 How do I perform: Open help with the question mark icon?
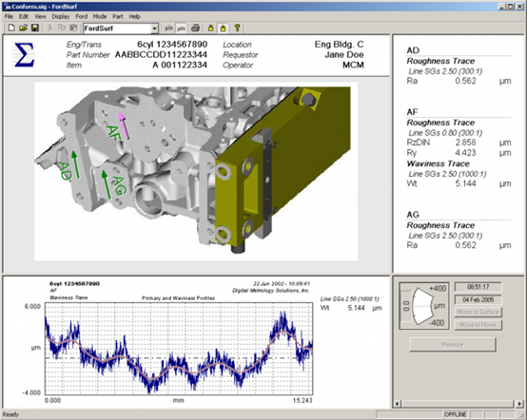(237, 28)
